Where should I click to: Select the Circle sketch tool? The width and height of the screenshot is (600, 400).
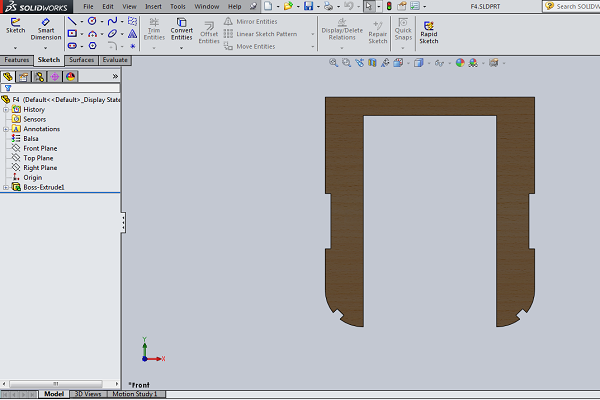(x=92, y=21)
